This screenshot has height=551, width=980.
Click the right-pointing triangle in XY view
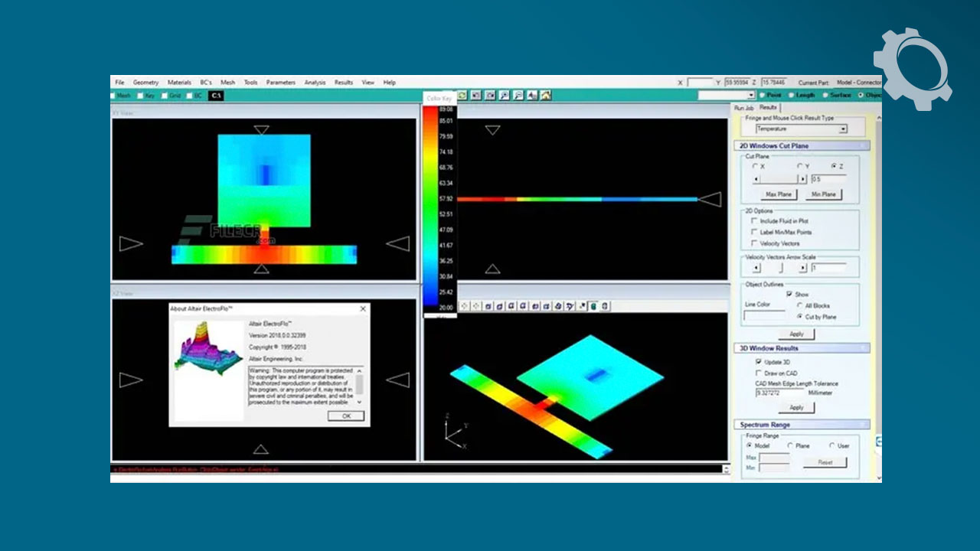131,243
